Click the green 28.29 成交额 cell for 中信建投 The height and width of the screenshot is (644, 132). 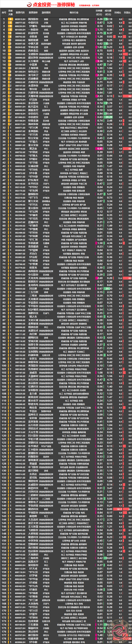(x=109, y=117)
